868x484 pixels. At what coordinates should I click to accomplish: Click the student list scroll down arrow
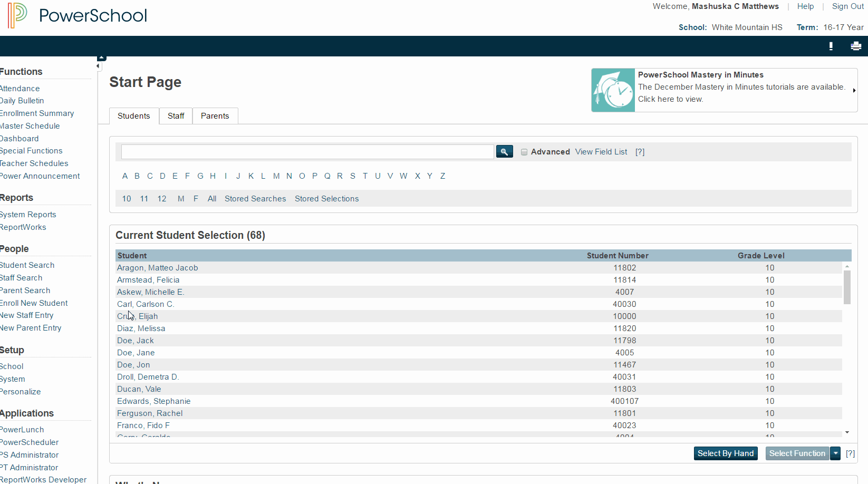coord(847,432)
